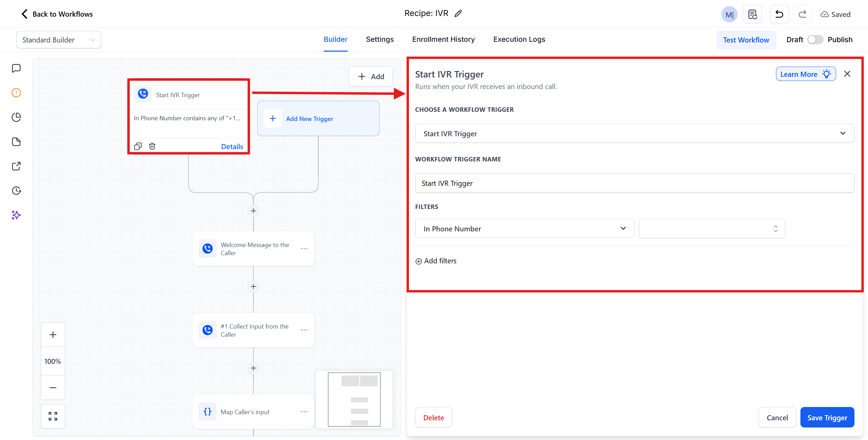Switch to the Settings tab
The height and width of the screenshot is (440, 868).
tap(380, 39)
